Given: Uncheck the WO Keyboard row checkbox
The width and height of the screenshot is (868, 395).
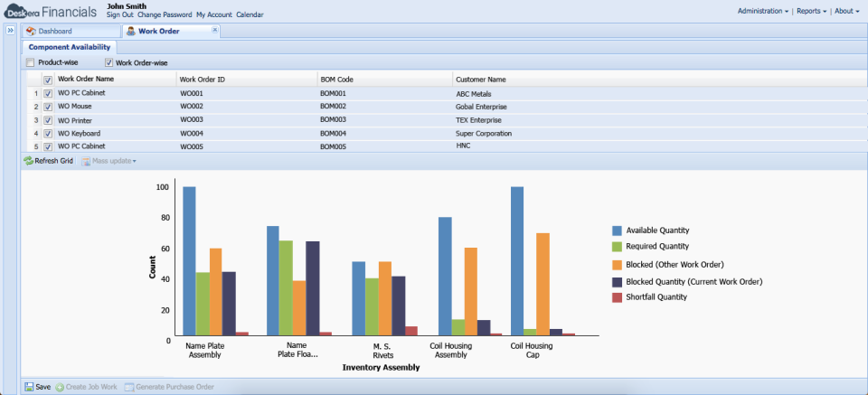Looking at the screenshot, I should pyautogui.click(x=48, y=134).
